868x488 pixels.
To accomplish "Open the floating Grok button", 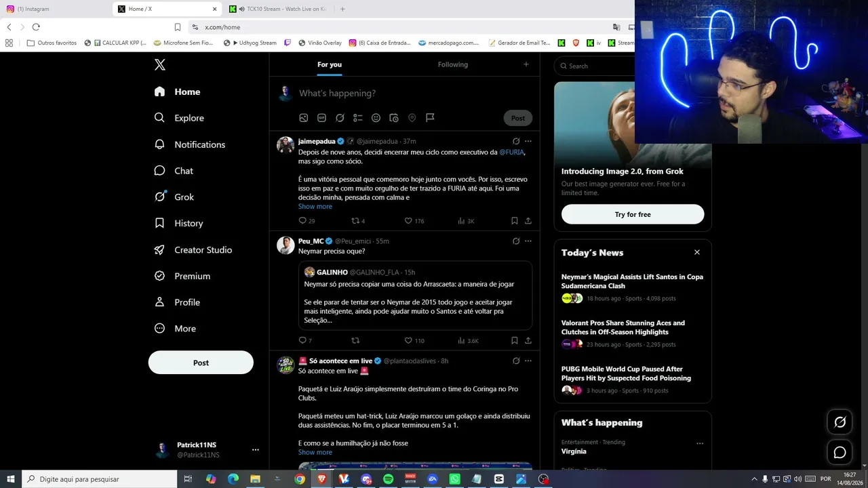I will click(840, 422).
